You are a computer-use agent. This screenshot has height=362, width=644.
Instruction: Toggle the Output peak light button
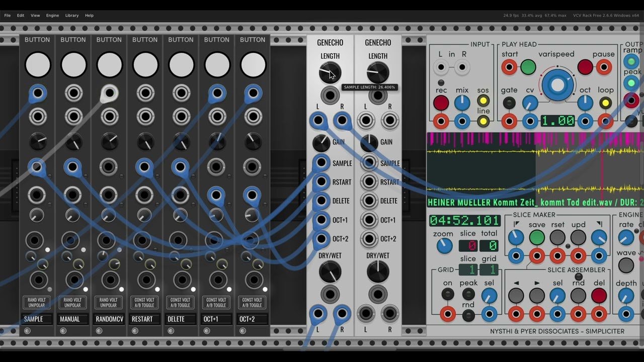(631, 83)
